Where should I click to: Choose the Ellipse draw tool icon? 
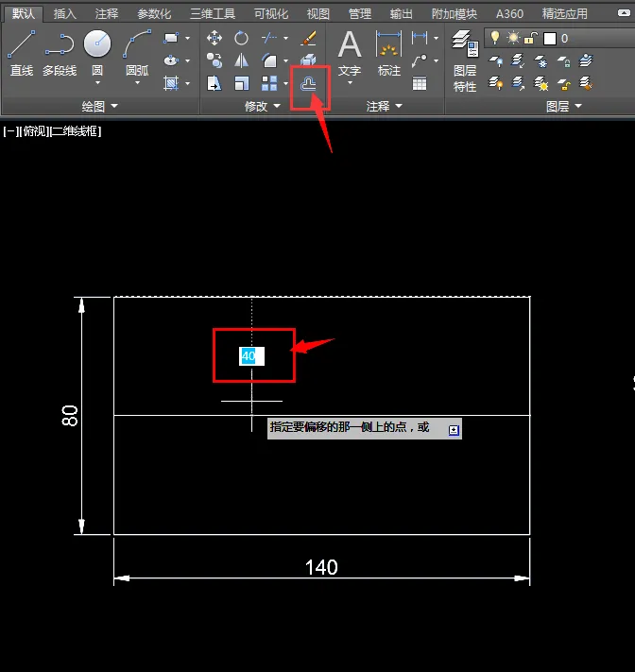(171, 60)
